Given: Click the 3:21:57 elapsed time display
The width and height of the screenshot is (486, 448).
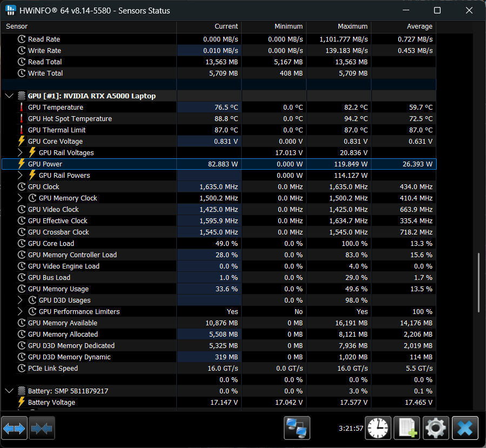Looking at the screenshot, I should (x=351, y=428).
